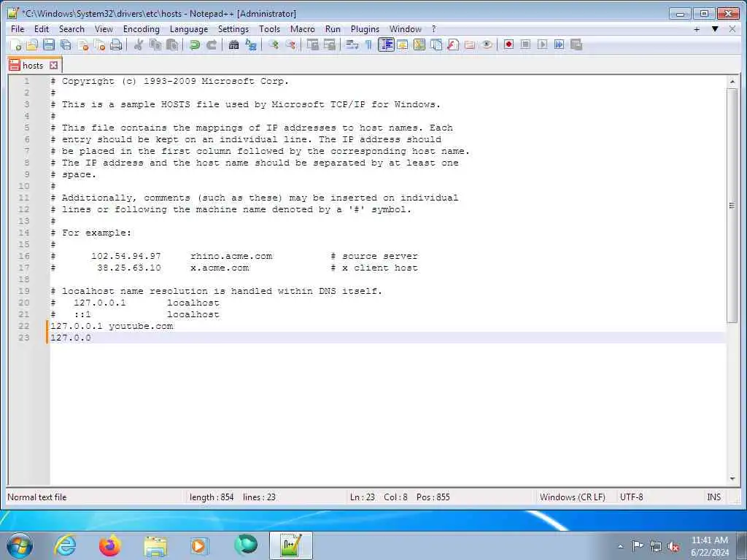Click the Stop Recording macro icon

pyautogui.click(x=525, y=44)
